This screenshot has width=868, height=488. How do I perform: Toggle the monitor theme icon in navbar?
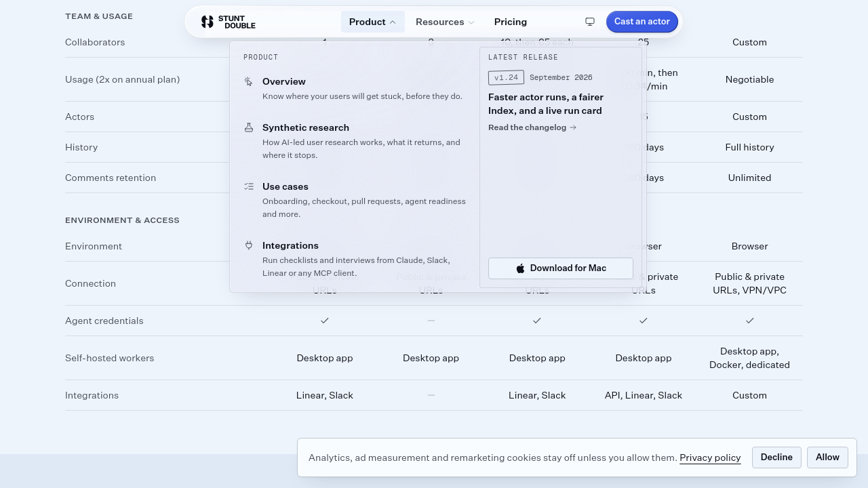click(x=590, y=22)
